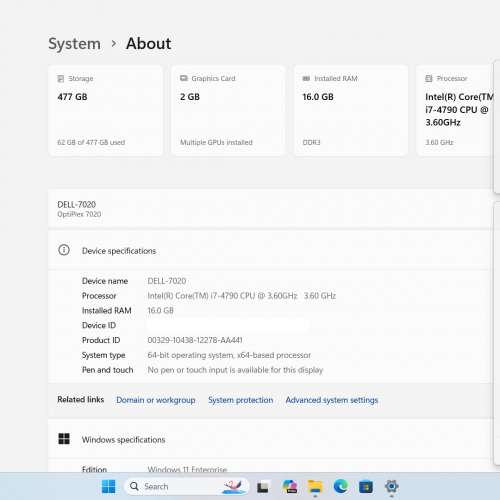Click the About page heading
Image resolution: width=500 pixels, height=500 pixels.
point(149,44)
